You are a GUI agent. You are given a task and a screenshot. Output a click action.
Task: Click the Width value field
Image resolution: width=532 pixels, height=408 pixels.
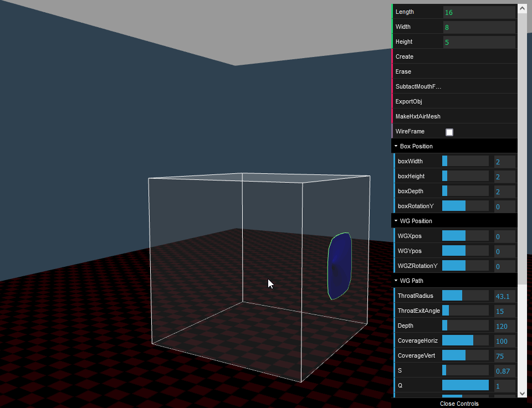479,27
